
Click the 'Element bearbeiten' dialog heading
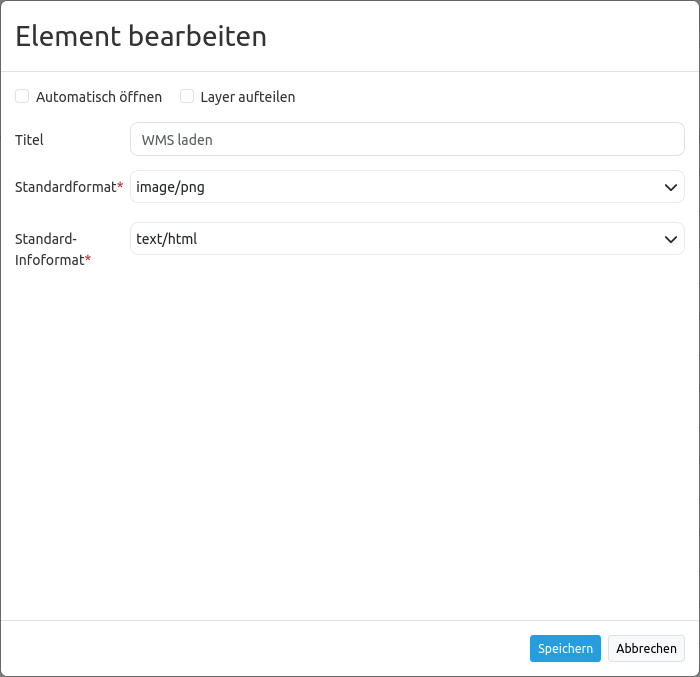coord(141,37)
